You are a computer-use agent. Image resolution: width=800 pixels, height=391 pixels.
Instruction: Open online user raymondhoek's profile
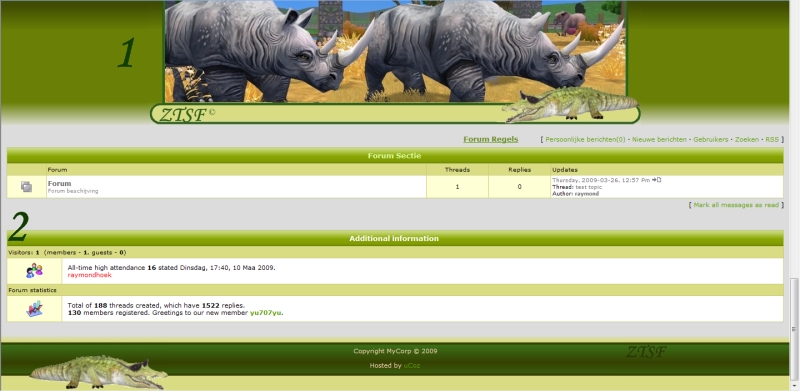[89, 275]
